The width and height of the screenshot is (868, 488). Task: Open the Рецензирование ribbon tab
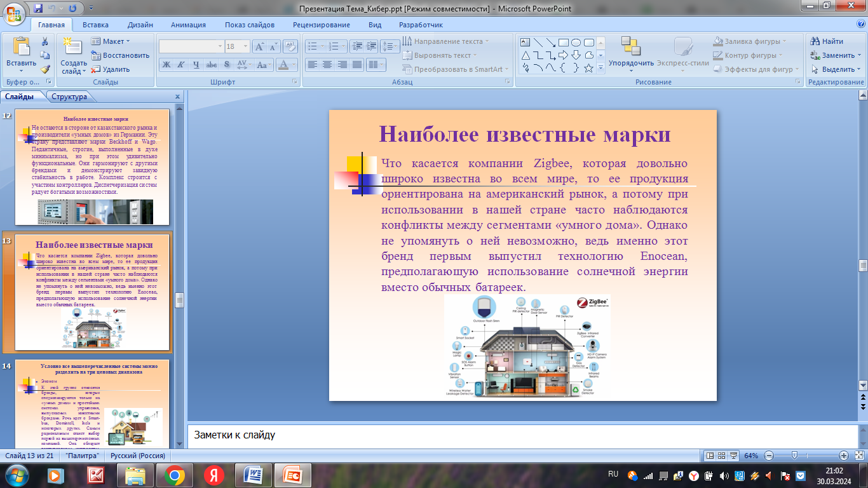[x=322, y=25]
